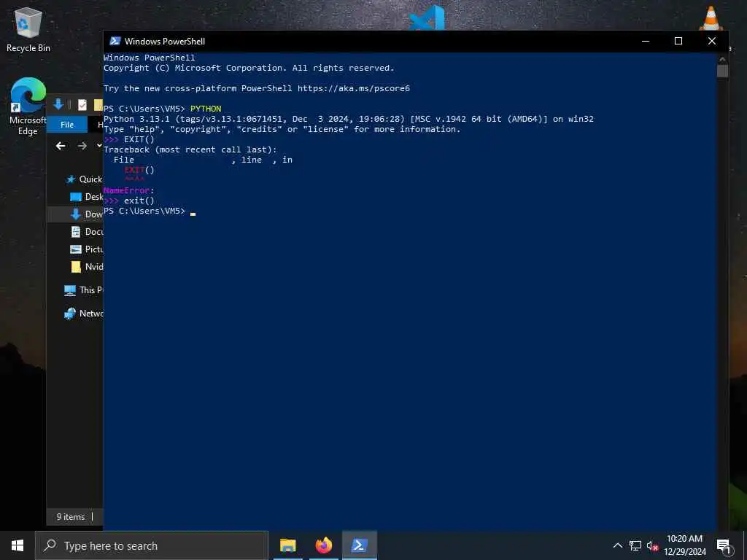This screenshot has width=747, height=560.
Task: Click the '9 items' status bar text
Action: (71, 517)
